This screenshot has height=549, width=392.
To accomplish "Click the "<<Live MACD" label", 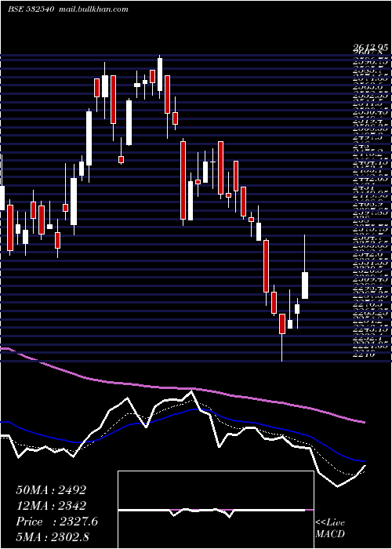I will [x=330, y=529].
